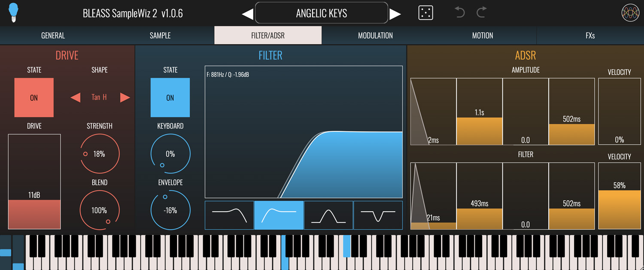The image size is (644, 270).
Task: Toggle the Filter STATE ON button
Action: point(170,97)
